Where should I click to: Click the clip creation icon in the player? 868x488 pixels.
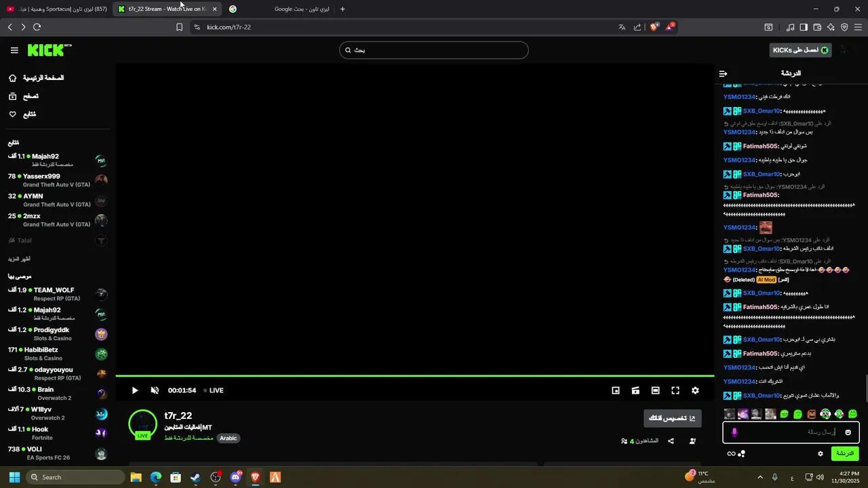(x=635, y=390)
